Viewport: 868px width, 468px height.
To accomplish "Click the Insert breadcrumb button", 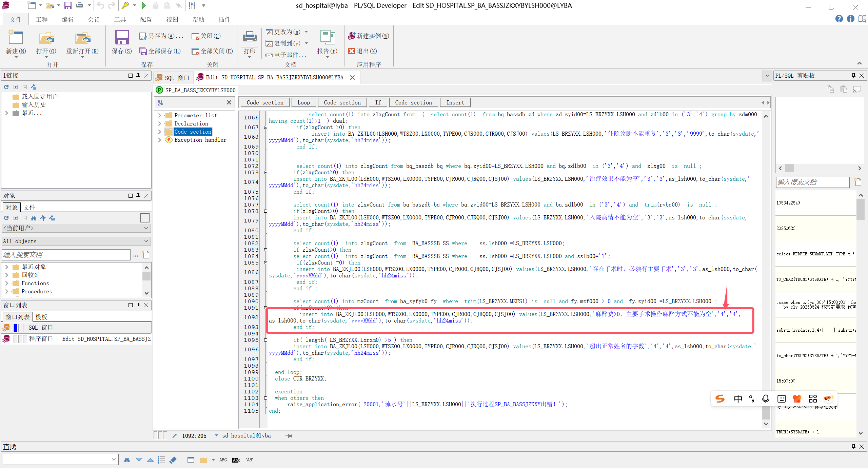I will pyautogui.click(x=455, y=102).
